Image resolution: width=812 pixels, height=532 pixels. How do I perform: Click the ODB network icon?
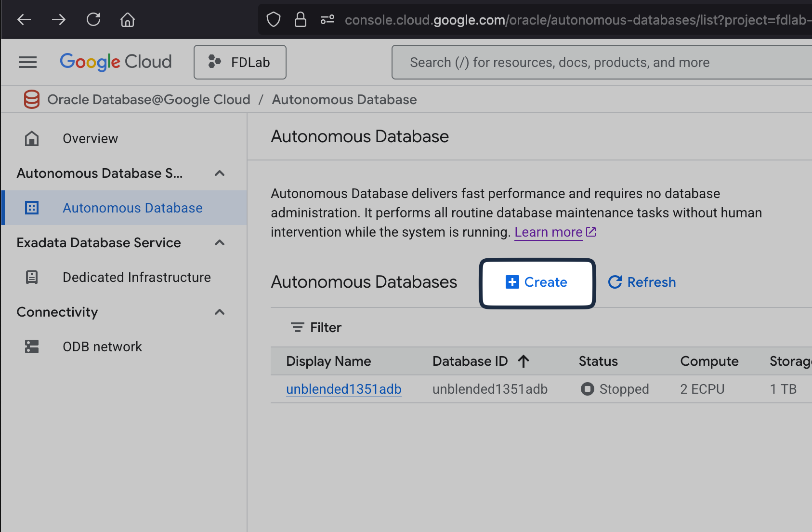point(32,346)
